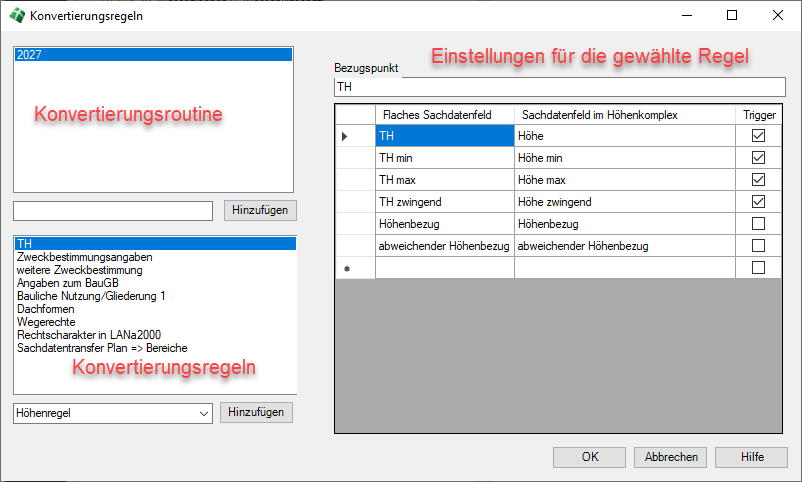Open Hilfe for the dialog
Viewport: 802px width, 482px height.
coord(752,457)
